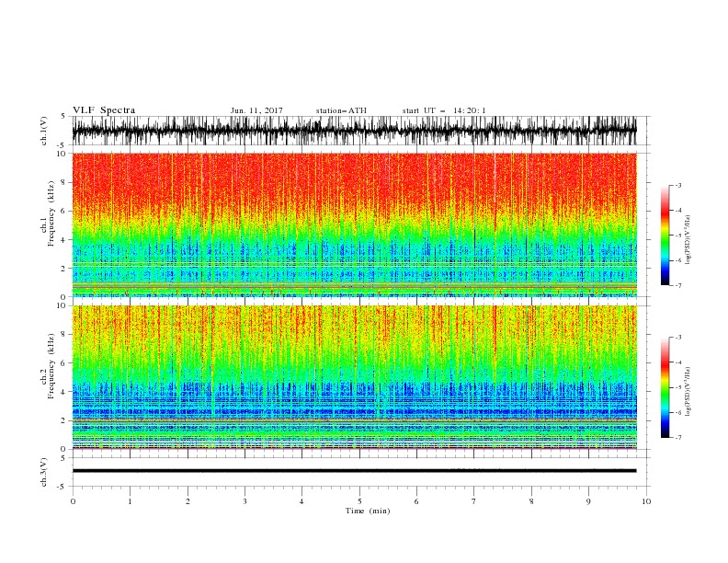Image resolution: width=728 pixels, height=563 pixels.
Task: Click time axis tick label "2"
Action: 188,501
